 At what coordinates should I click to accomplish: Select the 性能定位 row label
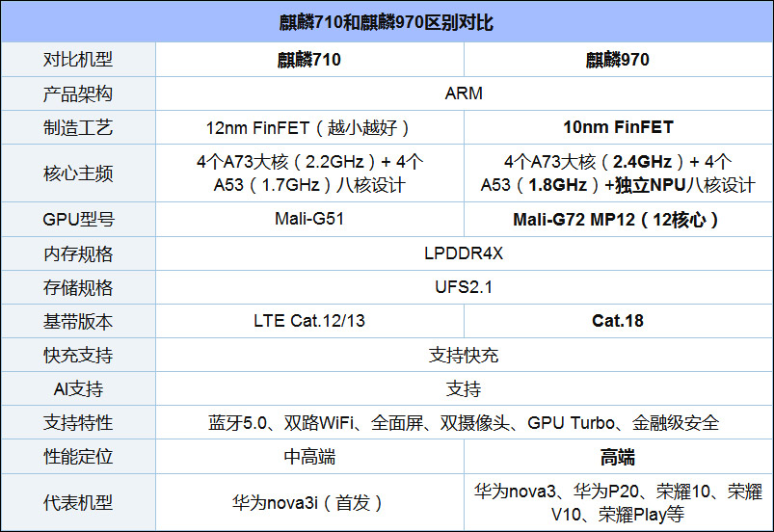tap(78, 457)
